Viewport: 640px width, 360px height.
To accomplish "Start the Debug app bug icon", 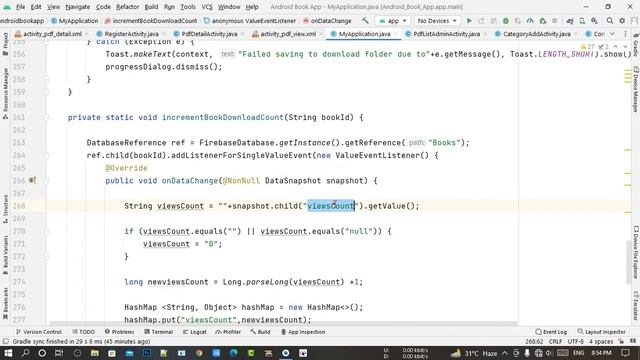I will click(x=506, y=20).
